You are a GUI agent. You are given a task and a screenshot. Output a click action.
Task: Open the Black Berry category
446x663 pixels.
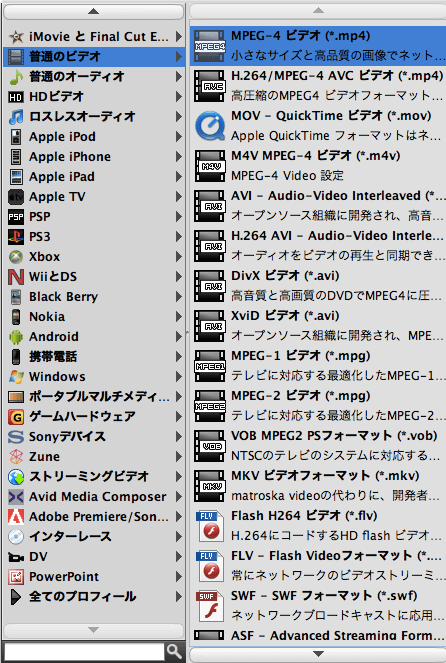(x=94, y=296)
